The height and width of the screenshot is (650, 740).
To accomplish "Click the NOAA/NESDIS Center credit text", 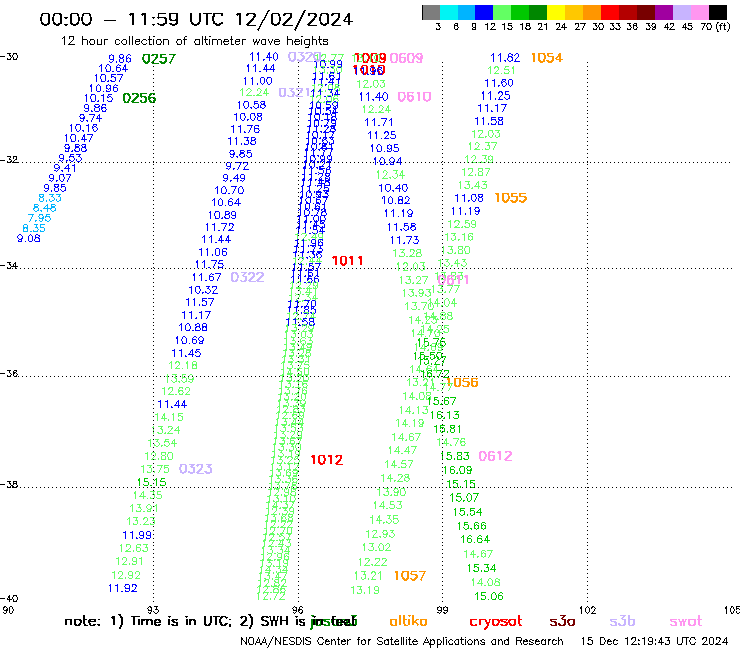I will point(402,642).
